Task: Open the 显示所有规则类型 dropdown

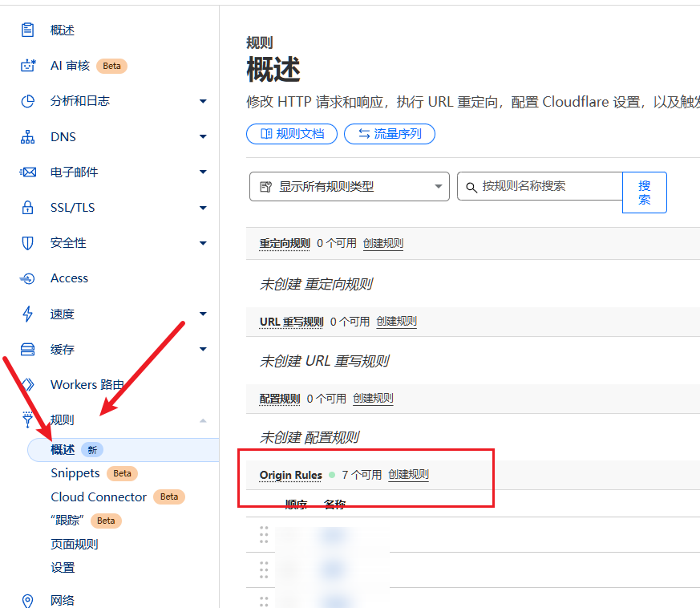Action: coord(349,186)
